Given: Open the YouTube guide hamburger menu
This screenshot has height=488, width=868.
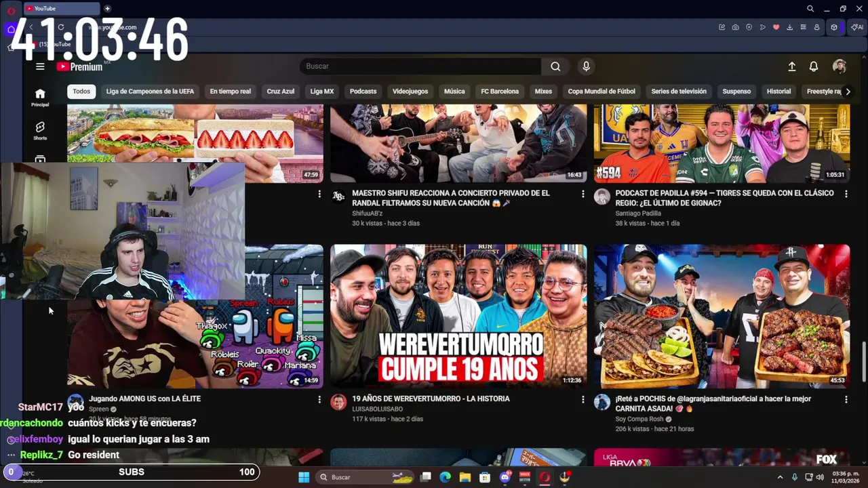Looking at the screenshot, I should [40, 66].
